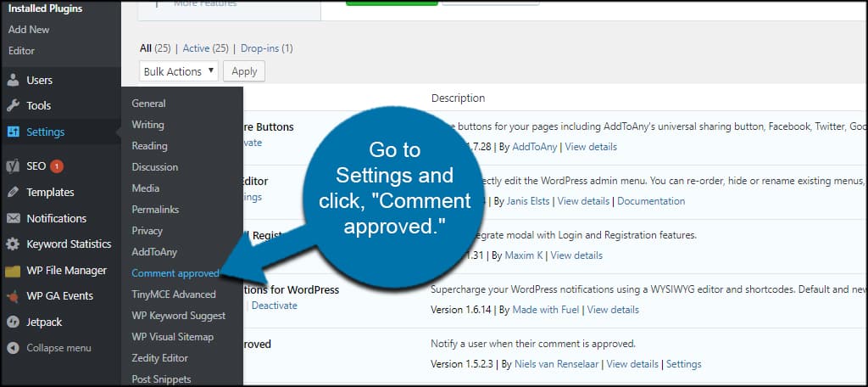Click the Collapse menu arrow icon
The width and height of the screenshot is (868, 387).
click(x=14, y=348)
